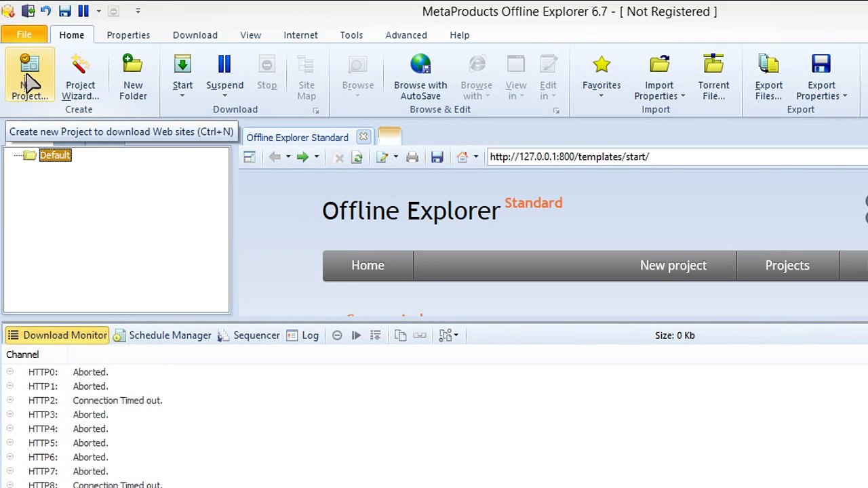Open the Help ribbon tab

[459, 35]
